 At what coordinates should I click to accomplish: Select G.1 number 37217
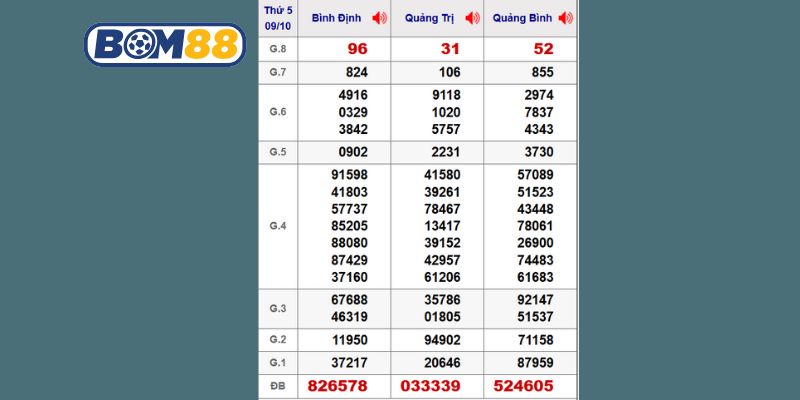349,363
